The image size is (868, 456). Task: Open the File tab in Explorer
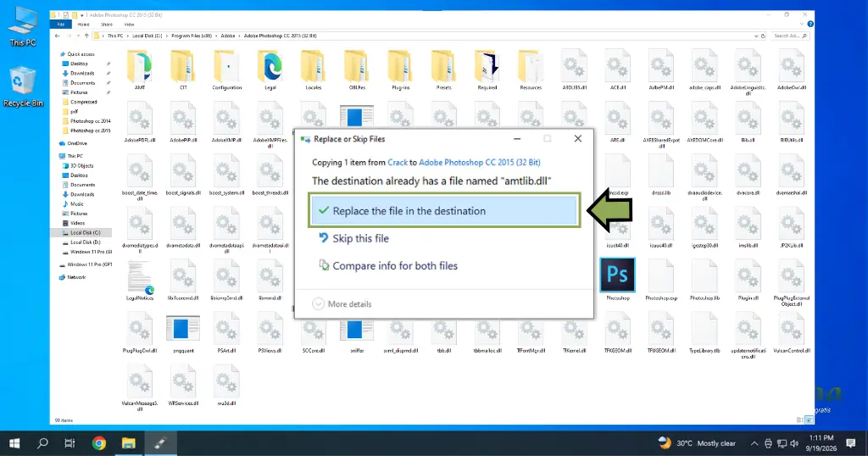coord(61,25)
